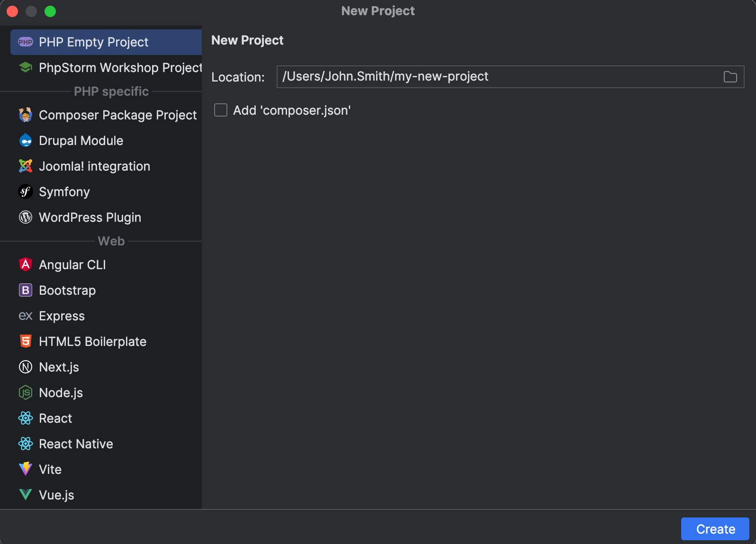Select PHP Empty Project

[94, 42]
